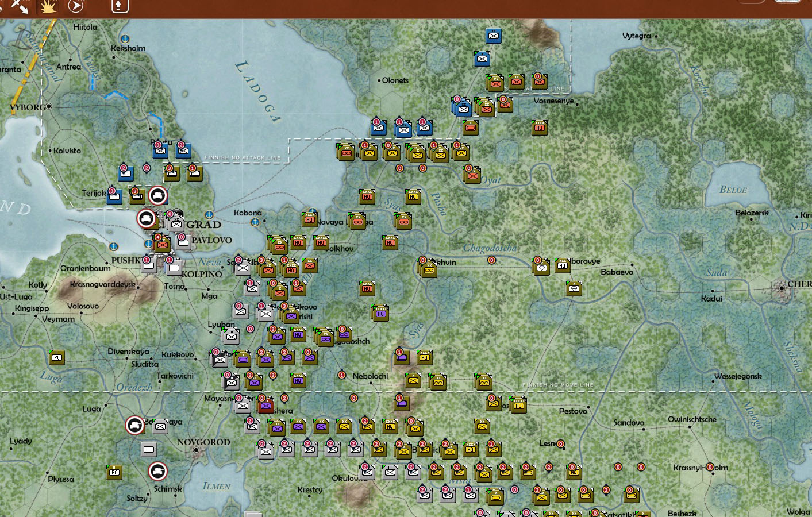The image size is (812, 517).
Task: Click the Krasnogvardeysk town label
Action: click(103, 285)
